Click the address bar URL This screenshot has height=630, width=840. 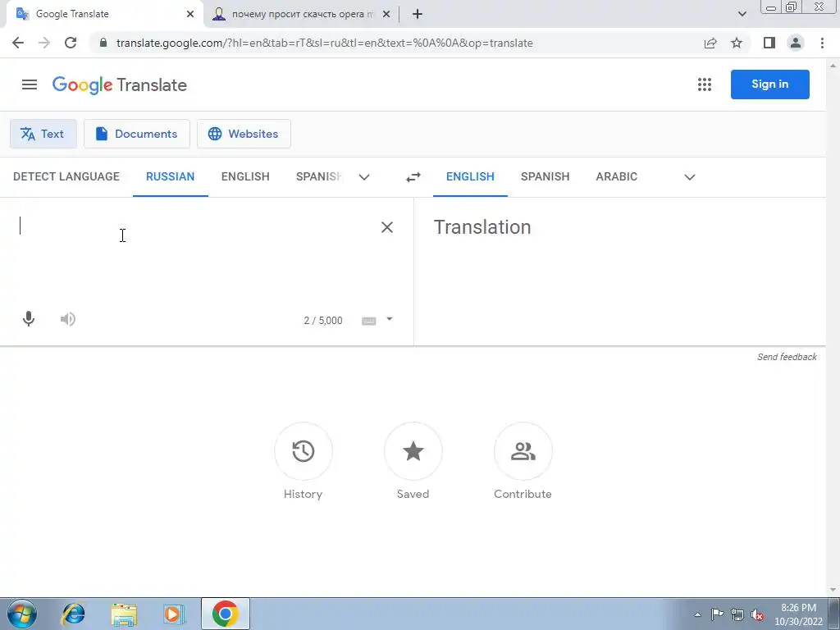pos(325,43)
